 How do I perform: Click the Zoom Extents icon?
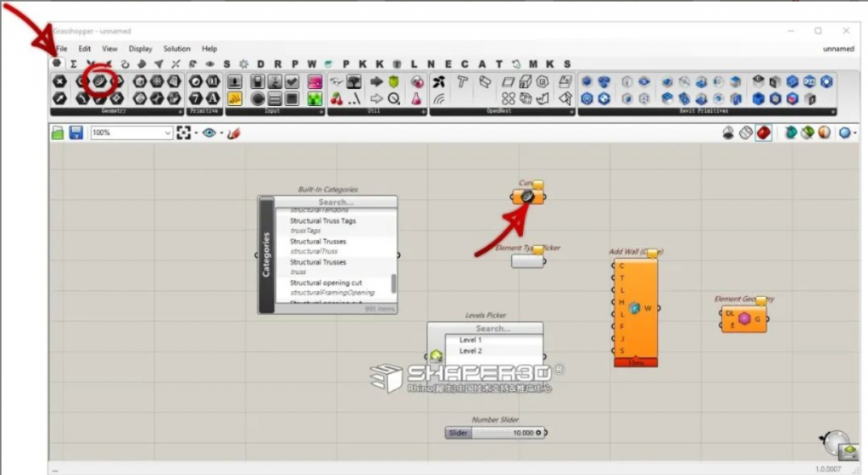click(x=183, y=133)
